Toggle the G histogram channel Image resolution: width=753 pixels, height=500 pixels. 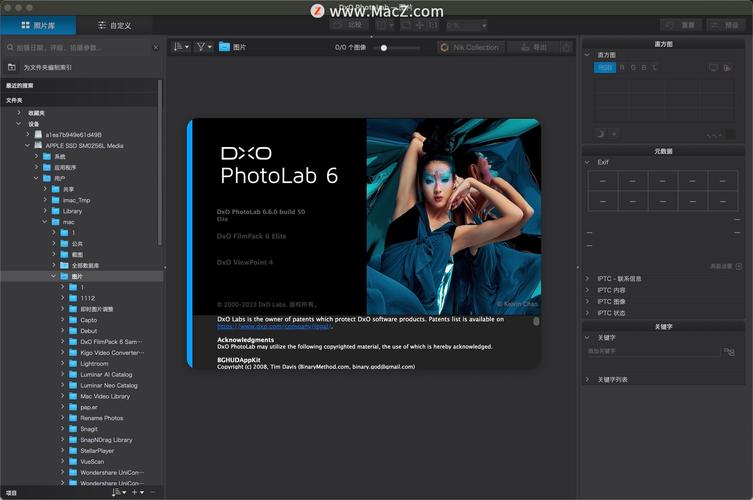coord(633,68)
